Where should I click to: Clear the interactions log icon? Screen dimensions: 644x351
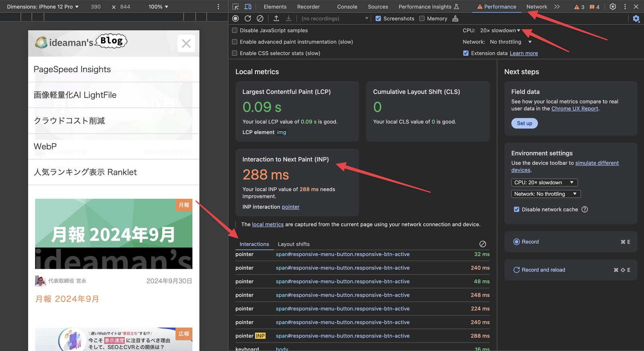(x=483, y=244)
